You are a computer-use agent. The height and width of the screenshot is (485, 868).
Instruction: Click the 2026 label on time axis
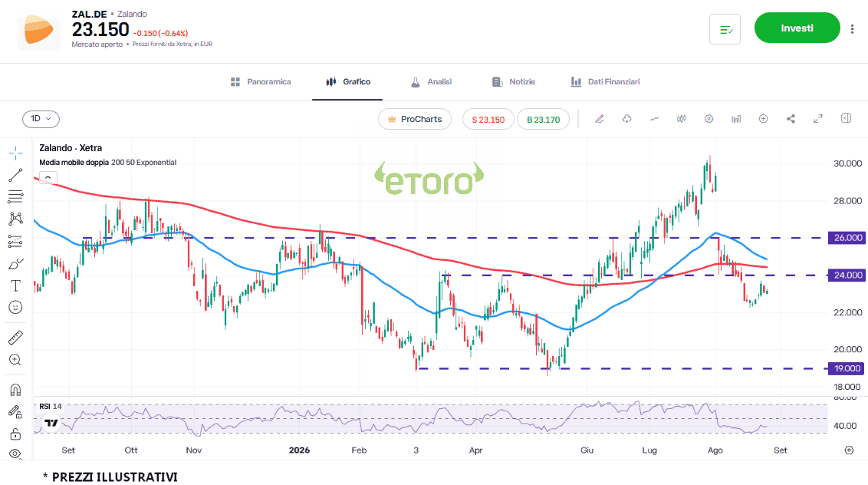point(300,450)
